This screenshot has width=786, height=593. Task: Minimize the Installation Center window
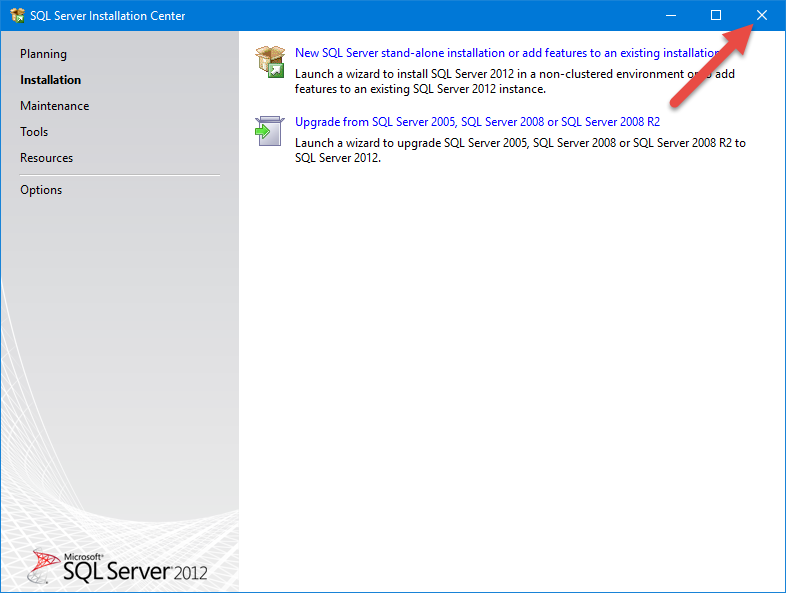(671, 15)
